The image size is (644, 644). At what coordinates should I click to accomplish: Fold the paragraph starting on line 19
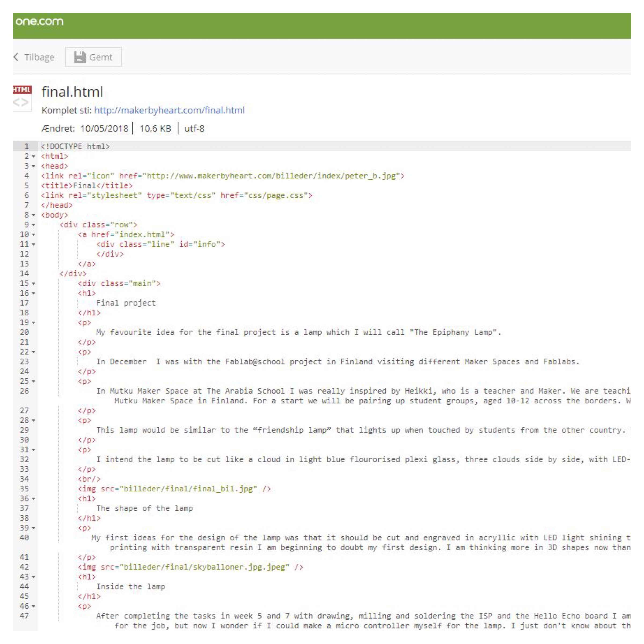tap(33, 323)
